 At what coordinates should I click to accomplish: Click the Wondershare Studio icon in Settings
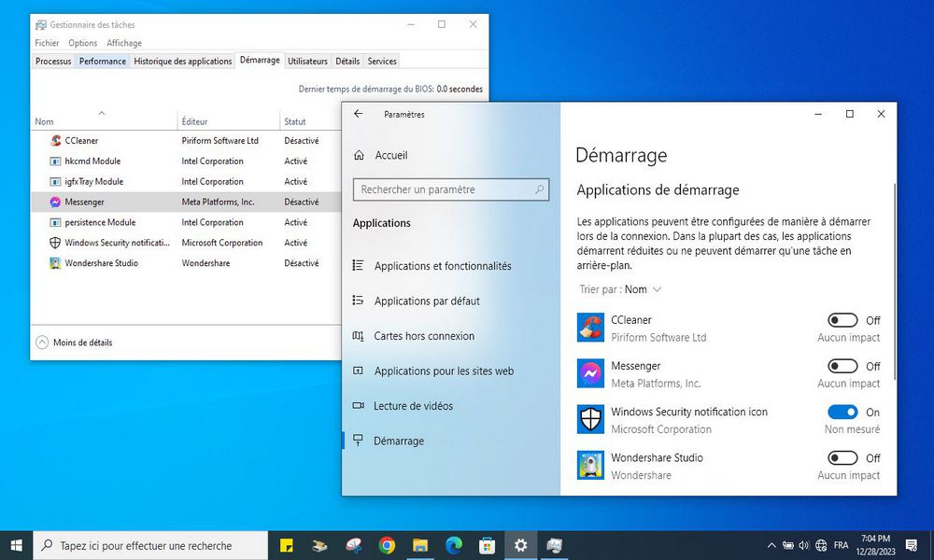[590, 465]
